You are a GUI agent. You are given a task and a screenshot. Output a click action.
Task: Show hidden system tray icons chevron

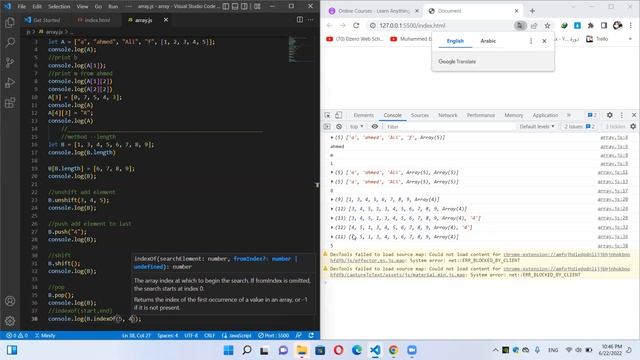(x=495, y=350)
